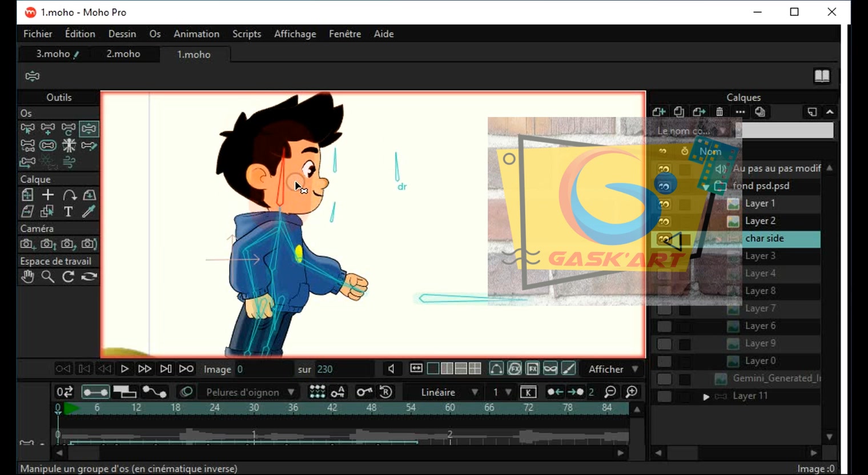Zoom in the timeline with plus magnifier
Viewport: 868px width, 475px height.
tap(632, 392)
